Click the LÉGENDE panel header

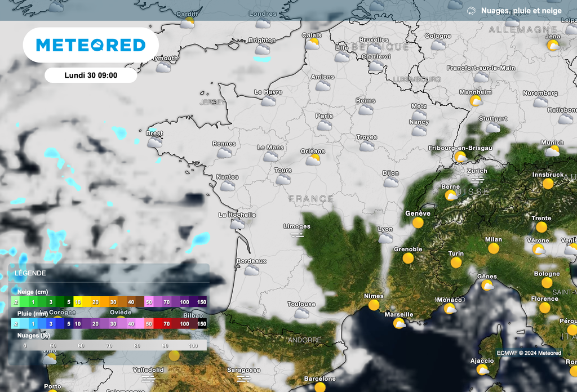click(x=30, y=273)
